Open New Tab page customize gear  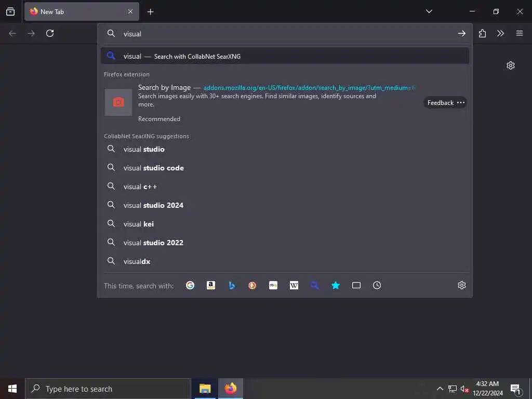tap(511, 65)
